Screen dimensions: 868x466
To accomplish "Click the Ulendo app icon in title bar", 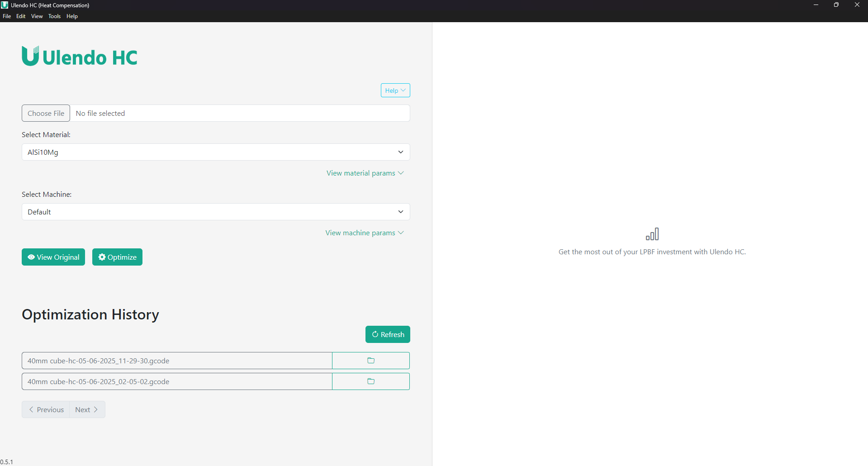I will [x=5, y=5].
